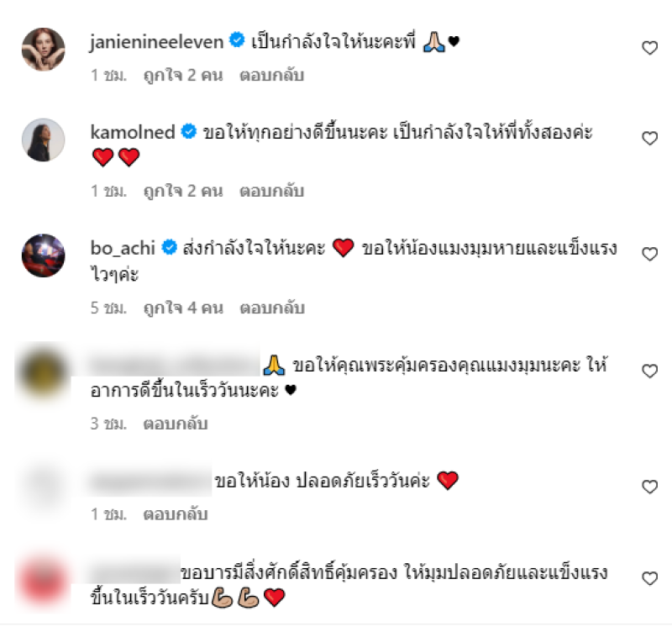Open the kamolned username link
The height and width of the screenshot is (632, 672).
pyautogui.click(x=133, y=132)
